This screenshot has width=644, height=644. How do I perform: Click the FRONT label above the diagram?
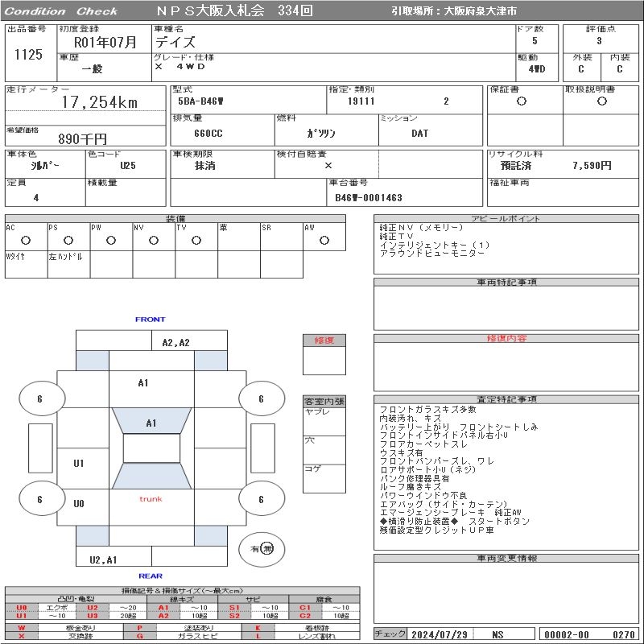coord(151,319)
